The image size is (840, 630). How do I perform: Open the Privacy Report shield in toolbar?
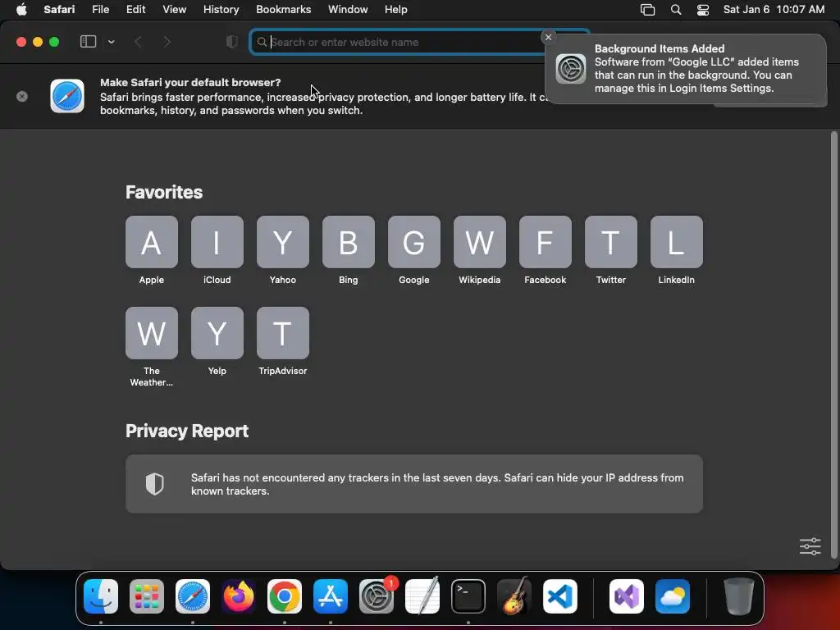(232, 42)
